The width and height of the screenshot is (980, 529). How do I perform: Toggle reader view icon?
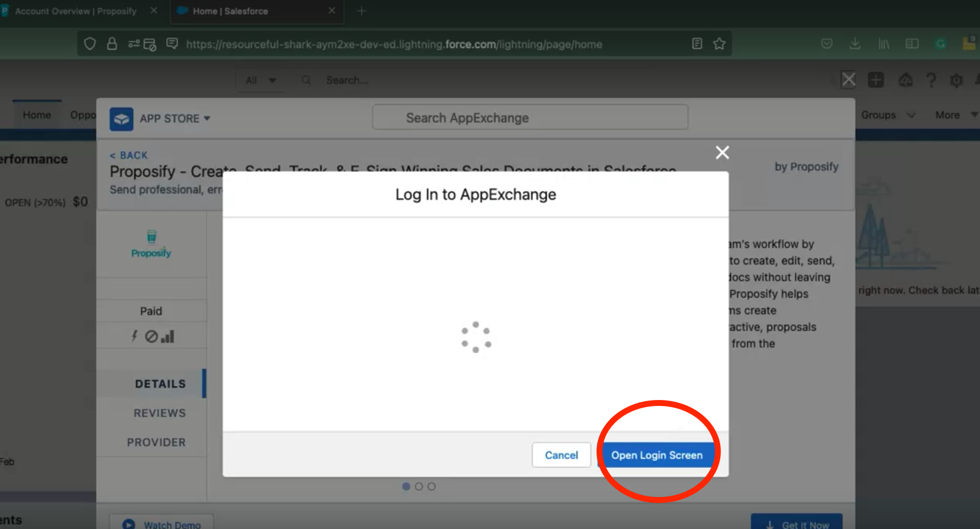(697, 44)
